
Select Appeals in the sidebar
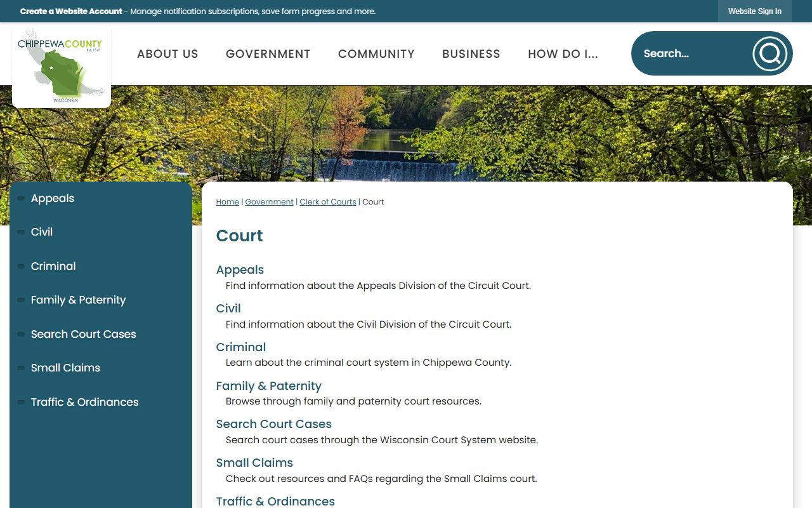[53, 198]
